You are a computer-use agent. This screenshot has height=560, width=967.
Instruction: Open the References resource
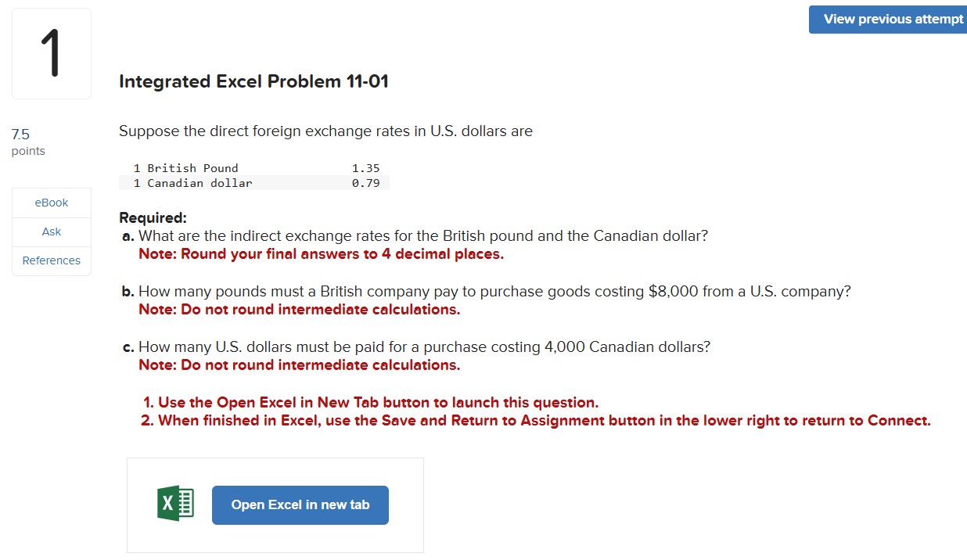pyautogui.click(x=51, y=260)
